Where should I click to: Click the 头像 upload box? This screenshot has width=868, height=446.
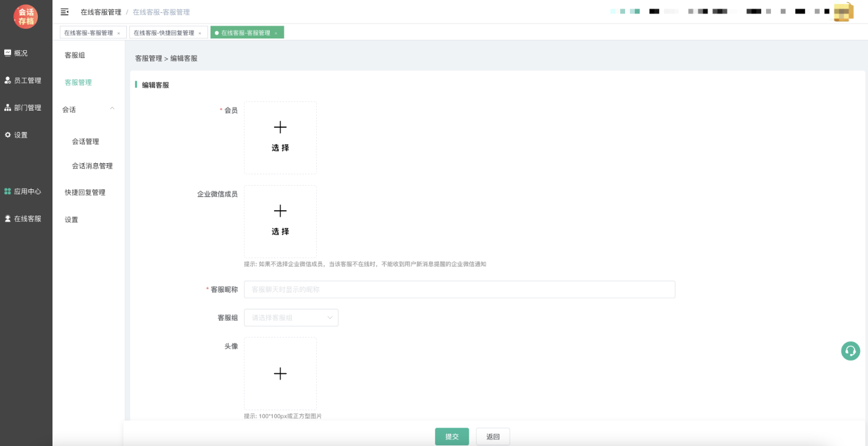click(x=280, y=373)
